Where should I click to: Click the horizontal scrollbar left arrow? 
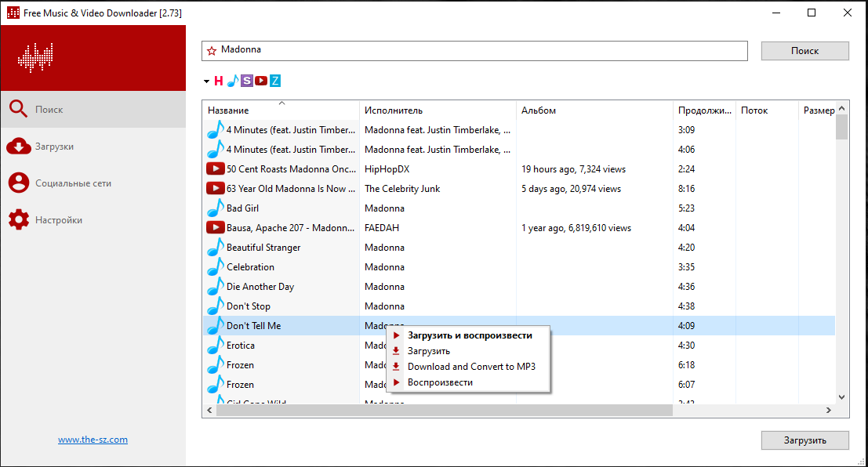coord(209,410)
